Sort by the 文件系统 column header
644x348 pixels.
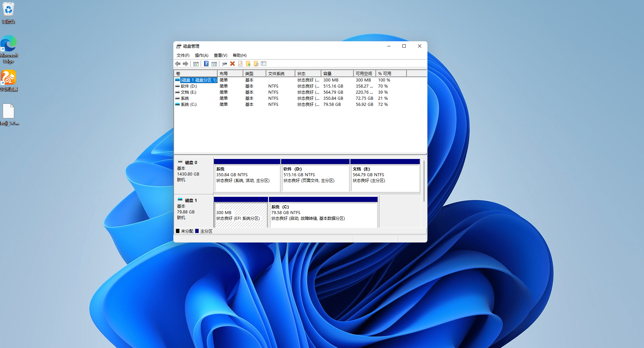[x=280, y=73]
